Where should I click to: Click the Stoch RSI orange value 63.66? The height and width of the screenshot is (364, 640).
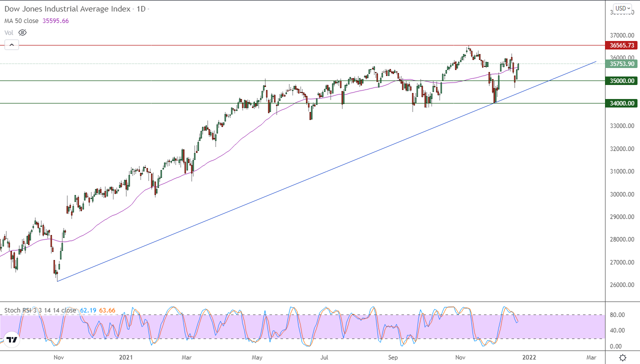(107, 310)
